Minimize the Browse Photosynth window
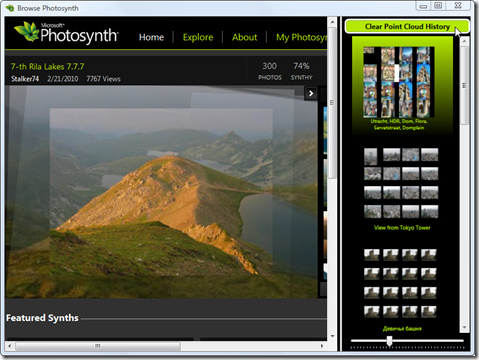The height and width of the screenshot is (360, 479). click(x=423, y=6)
